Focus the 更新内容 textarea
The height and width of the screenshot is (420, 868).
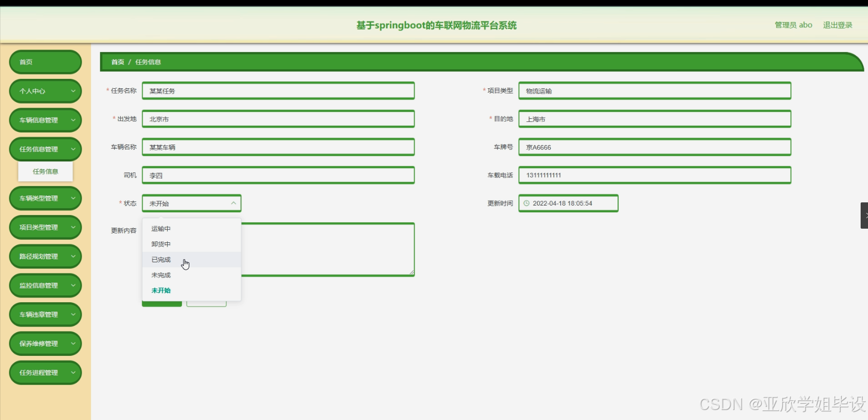[x=278, y=250]
